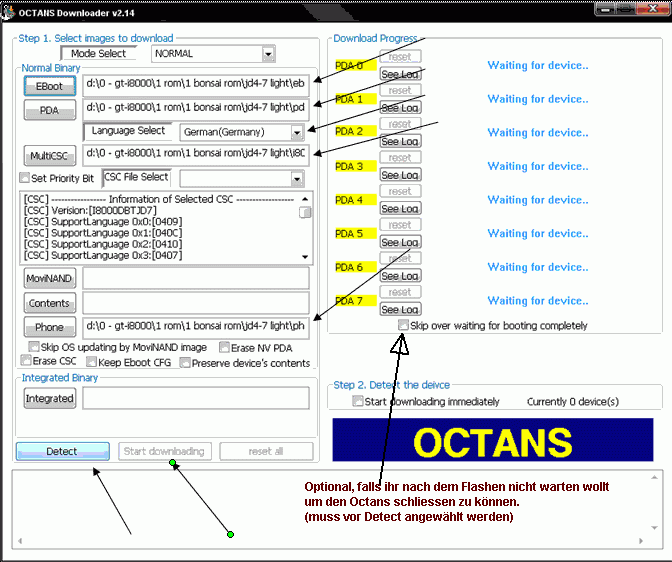Click the reset all button
Viewport: 672px width, 562px height.
click(x=266, y=451)
